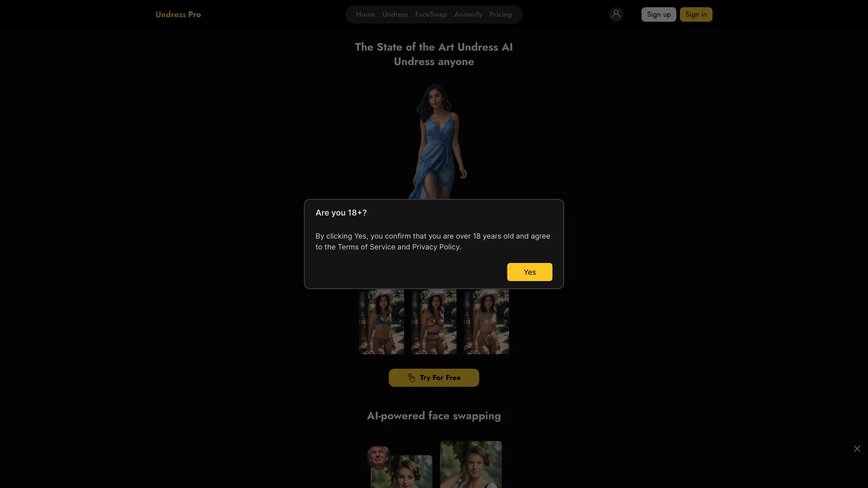Click the Animeify menu option
Image resolution: width=868 pixels, height=488 pixels.
tap(468, 14)
